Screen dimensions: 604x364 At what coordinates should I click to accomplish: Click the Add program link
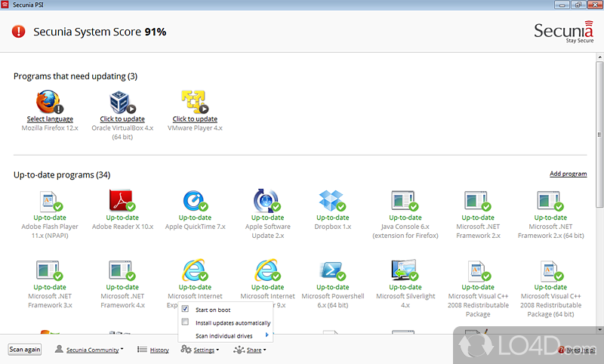pyautogui.click(x=568, y=174)
